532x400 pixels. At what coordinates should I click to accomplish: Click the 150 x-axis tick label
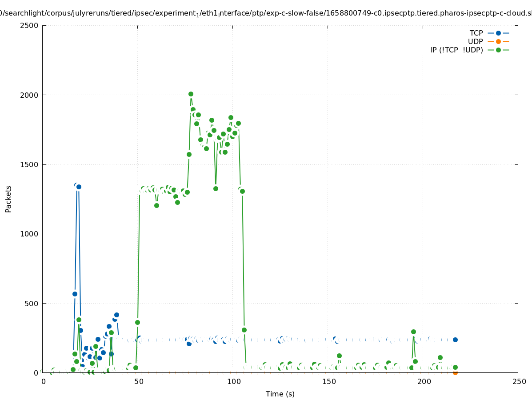click(328, 381)
